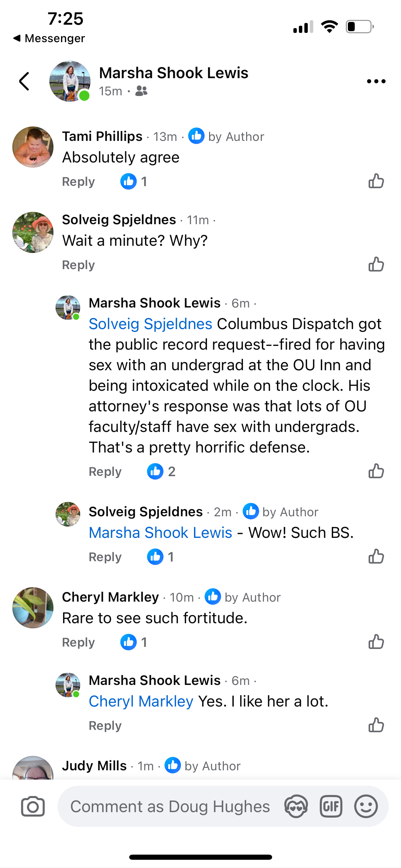The width and height of the screenshot is (401, 868).
Task: Open avatar stickers in comment box
Action: coord(296,806)
